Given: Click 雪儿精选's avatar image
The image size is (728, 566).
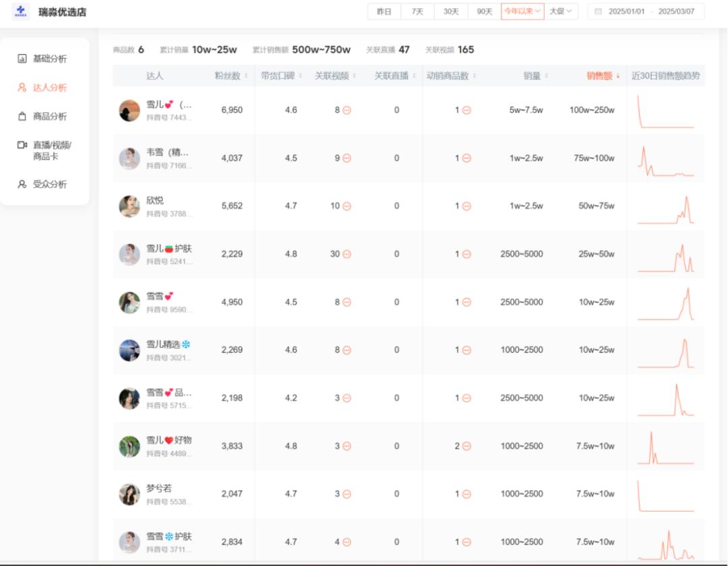Looking at the screenshot, I should [x=129, y=350].
